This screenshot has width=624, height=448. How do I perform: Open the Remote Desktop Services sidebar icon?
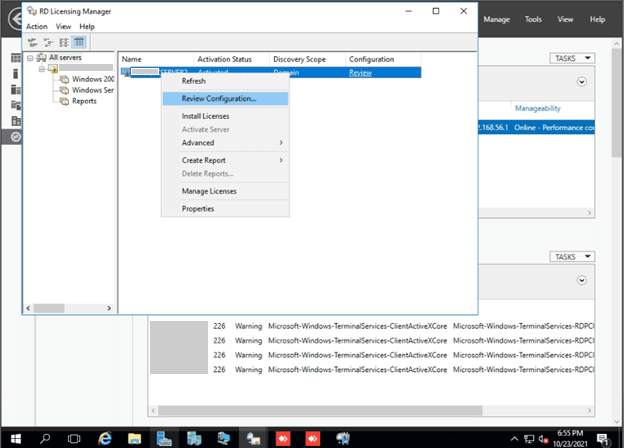tap(16, 137)
